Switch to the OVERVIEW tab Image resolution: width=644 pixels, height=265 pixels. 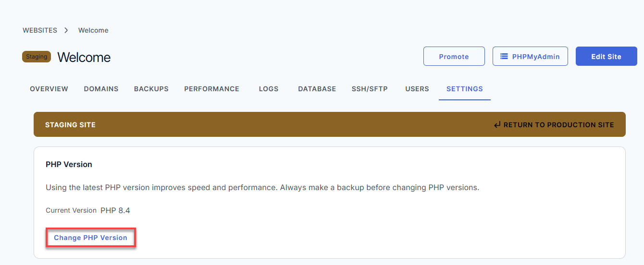coord(49,89)
